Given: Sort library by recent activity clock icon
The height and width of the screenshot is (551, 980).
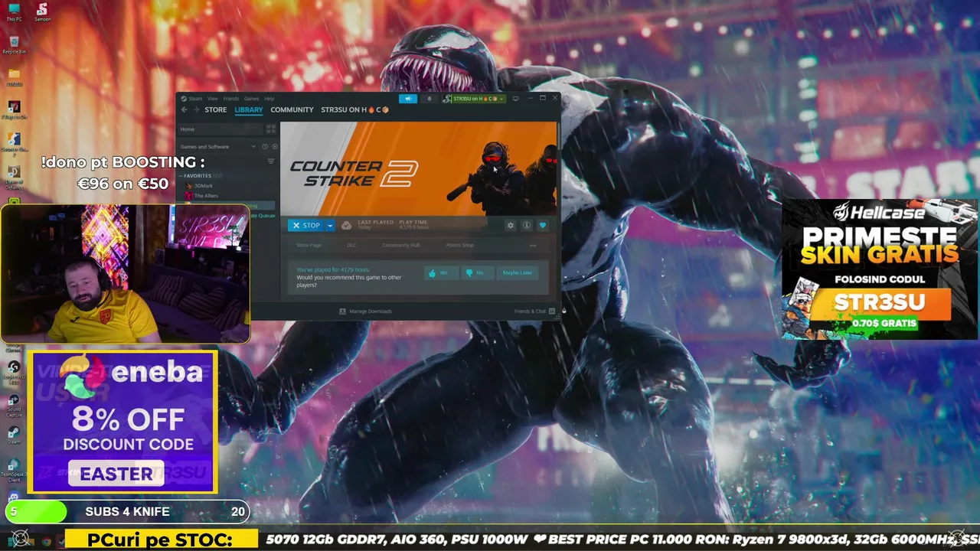Looking at the screenshot, I should (265, 146).
